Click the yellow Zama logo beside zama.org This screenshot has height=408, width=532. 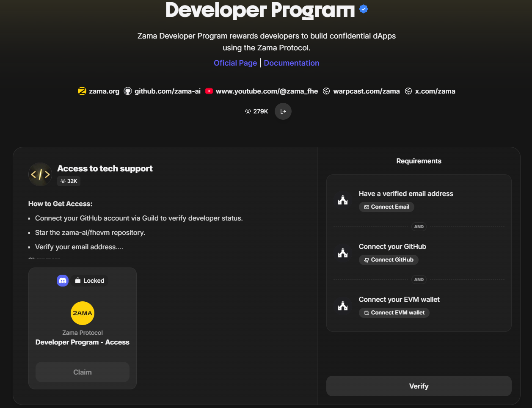[82, 91]
